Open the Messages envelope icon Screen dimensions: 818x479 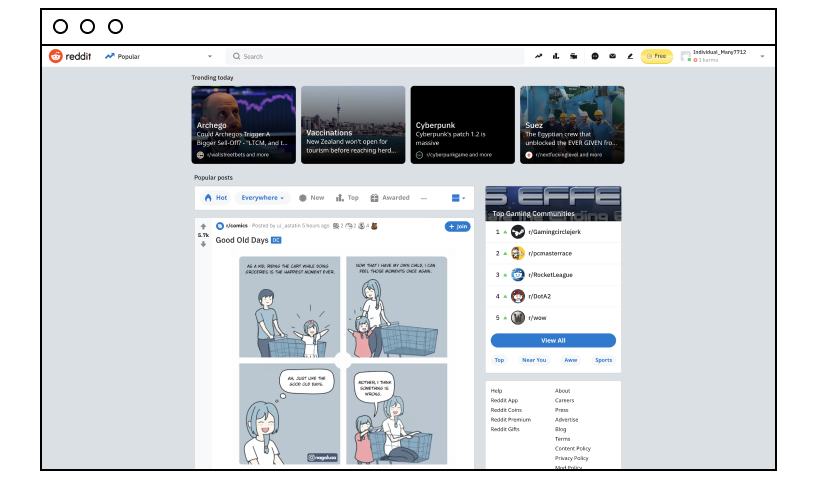(612, 56)
